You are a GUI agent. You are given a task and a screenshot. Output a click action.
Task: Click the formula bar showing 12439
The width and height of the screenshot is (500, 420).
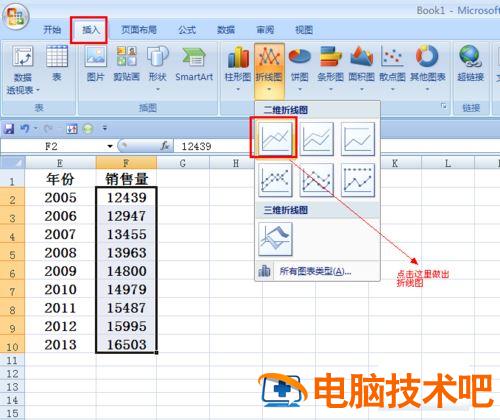[337, 146]
